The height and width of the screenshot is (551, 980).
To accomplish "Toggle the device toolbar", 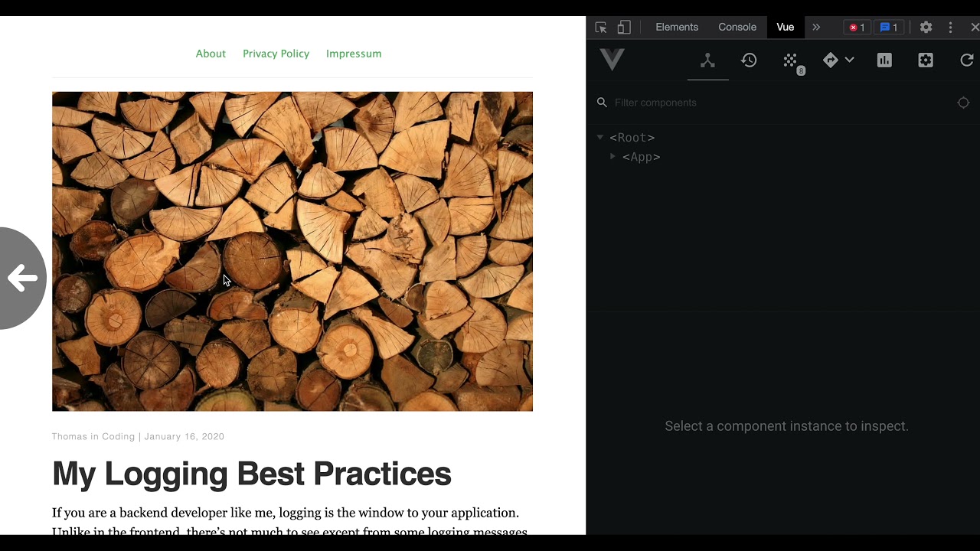I will click(x=624, y=28).
